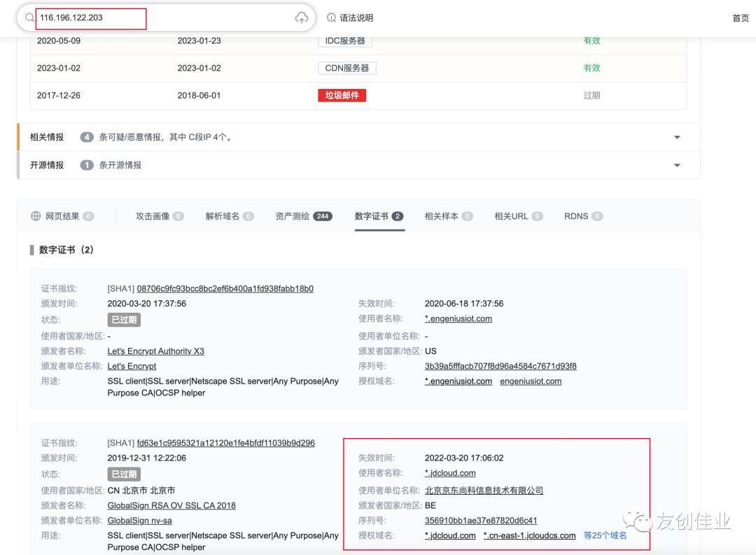Click expiry time 2022-03-20 17:06:02
The height and width of the screenshot is (555, 756).
point(464,458)
